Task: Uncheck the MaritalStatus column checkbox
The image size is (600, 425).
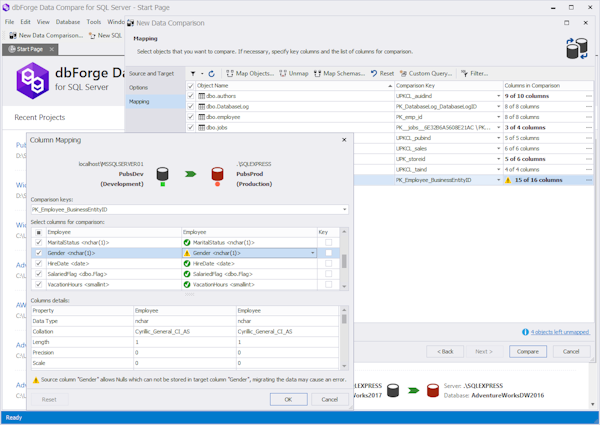Action: (39, 243)
